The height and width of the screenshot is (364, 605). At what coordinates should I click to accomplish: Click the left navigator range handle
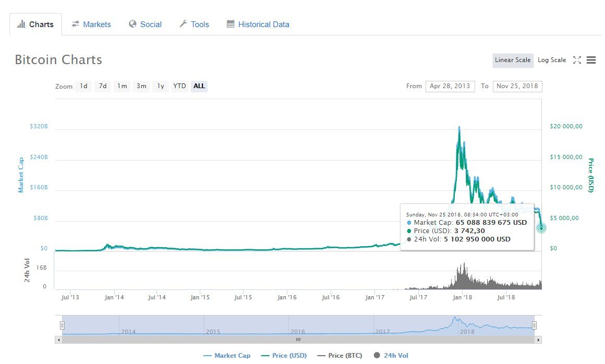click(x=62, y=325)
